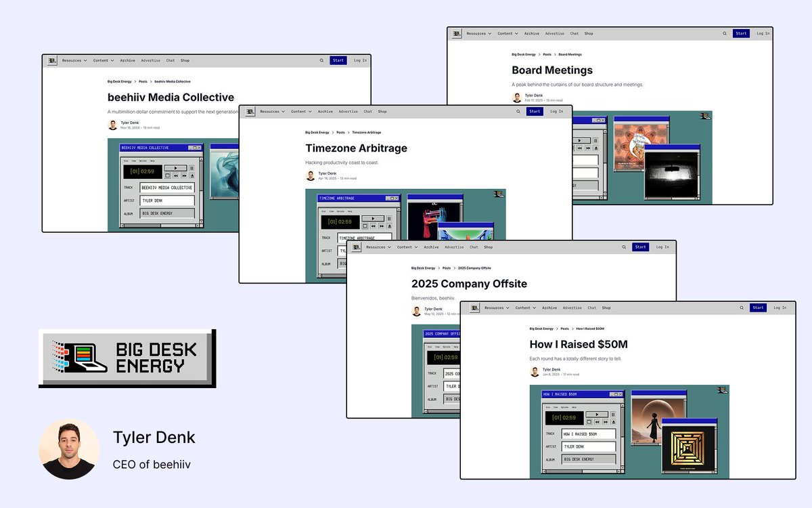Screen dimensions: 812x508
Task: Play the How I Raised $50M track player
Action: pos(597,415)
